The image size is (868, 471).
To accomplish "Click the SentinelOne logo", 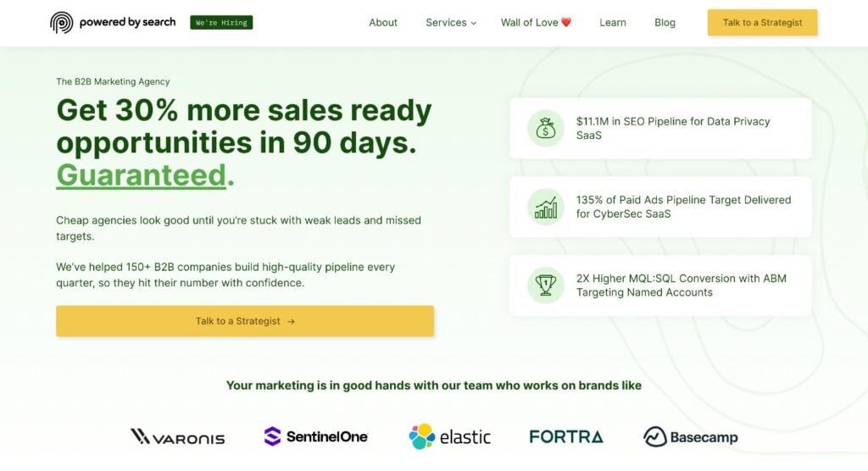I will (x=316, y=436).
